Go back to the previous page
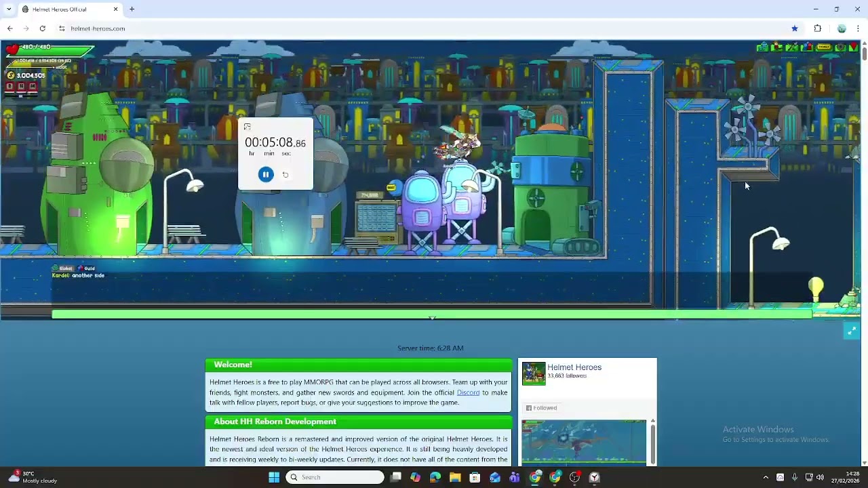 pyautogui.click(x=9, y=28)
